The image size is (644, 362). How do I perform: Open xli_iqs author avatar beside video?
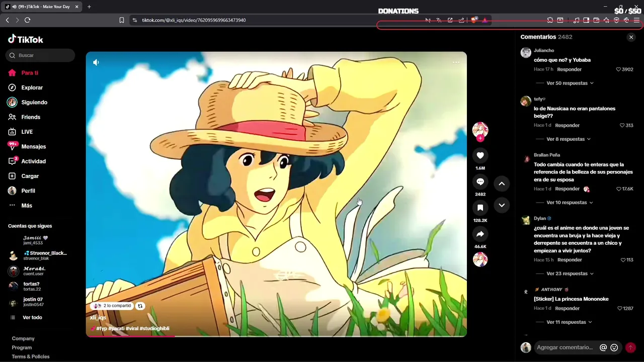pyautogui.click(x=480, y=130)
